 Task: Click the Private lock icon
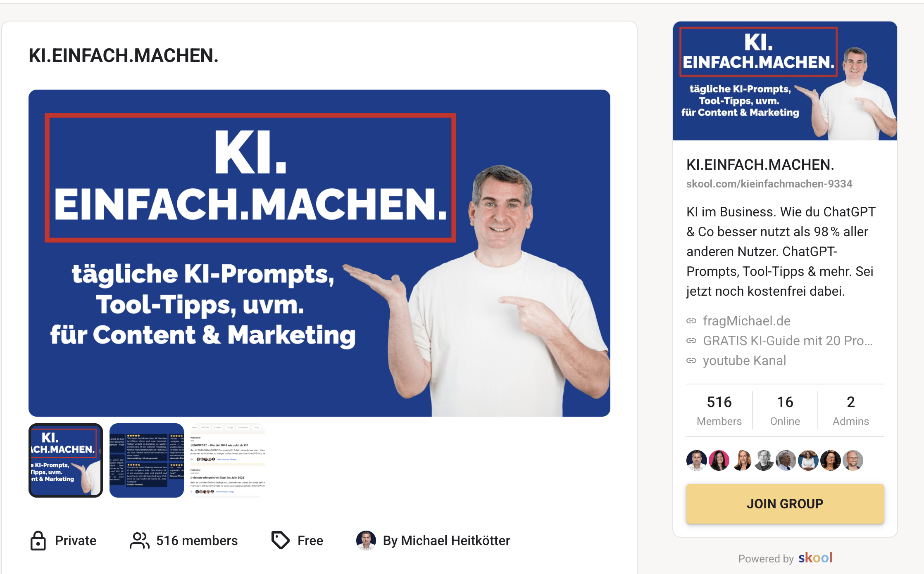click(38, 541)
